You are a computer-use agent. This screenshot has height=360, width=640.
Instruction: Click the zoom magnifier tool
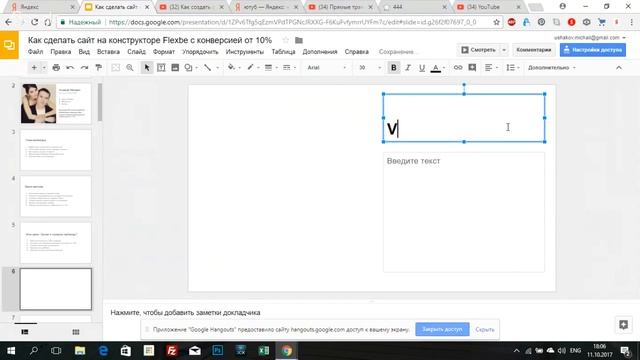click(130, 68)
